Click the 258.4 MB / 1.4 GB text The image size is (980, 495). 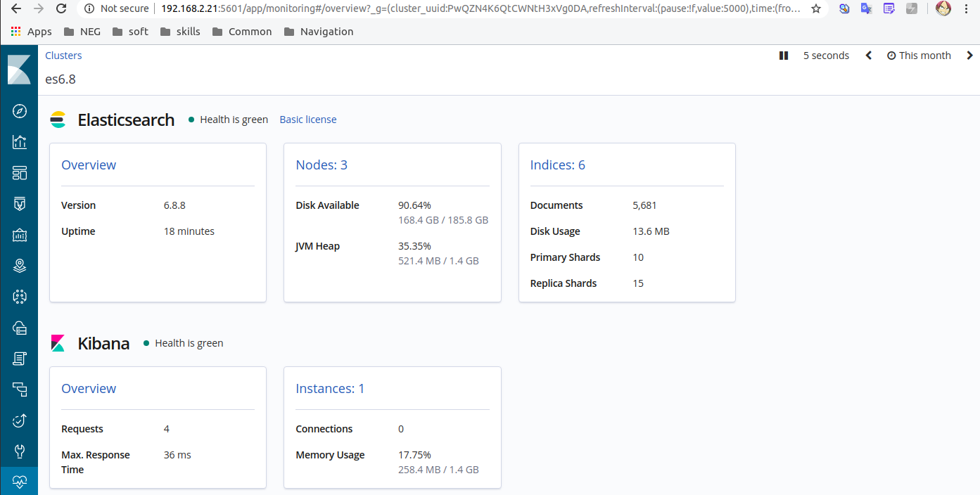click(x=438, y=470)
